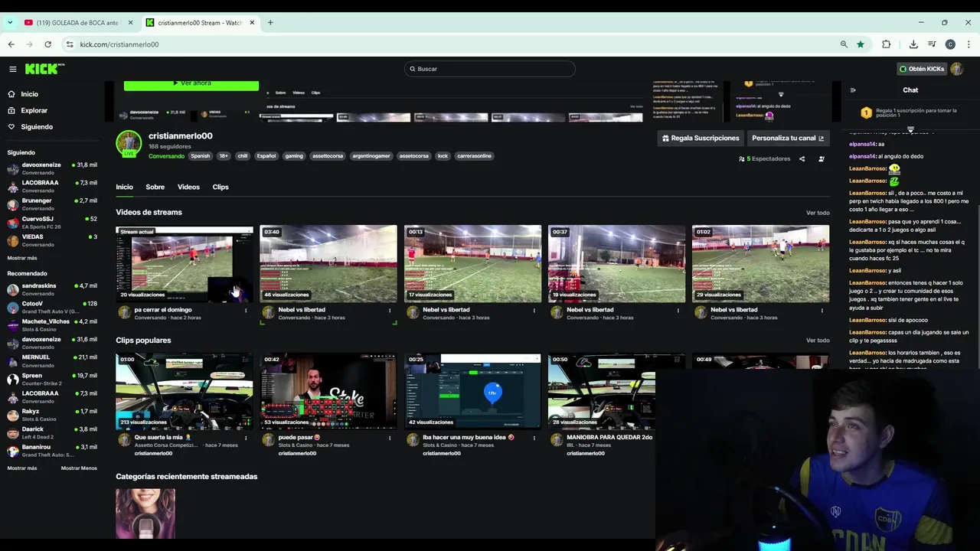The height and width of the screenshot is (551, 980).
Task: Switch to YouTube browser tab
Action: pyautogui.click(x=78, y=23)
